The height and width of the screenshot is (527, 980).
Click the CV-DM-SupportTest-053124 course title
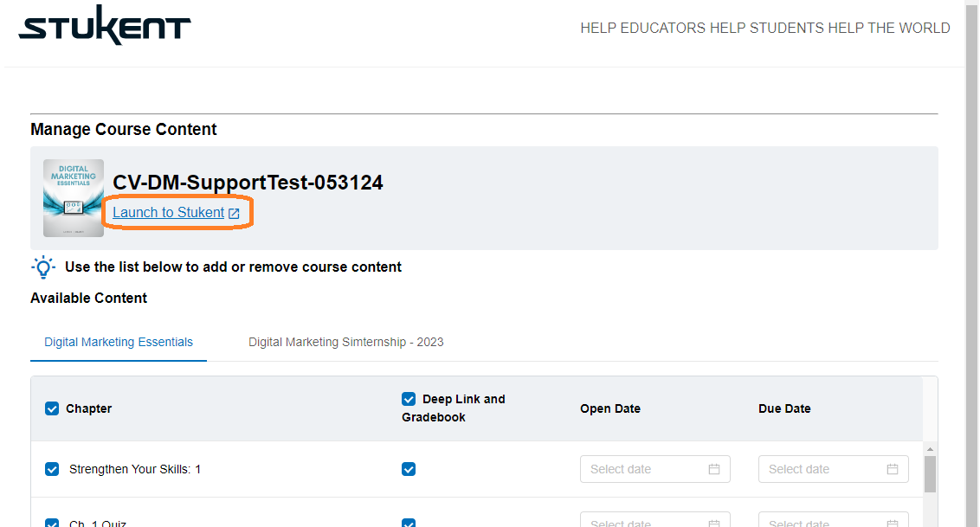point(248,183)
